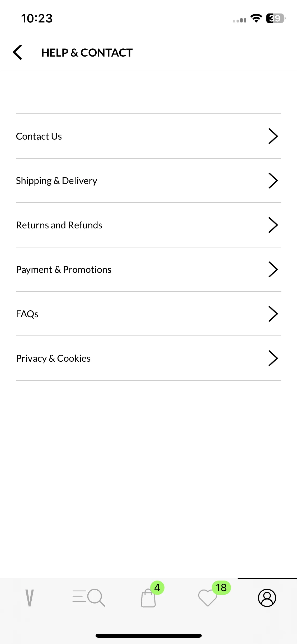Screen dimensions: 297x644
Task: Expand the FAQs chevron arrow
Action: click(x=273, y=314)
